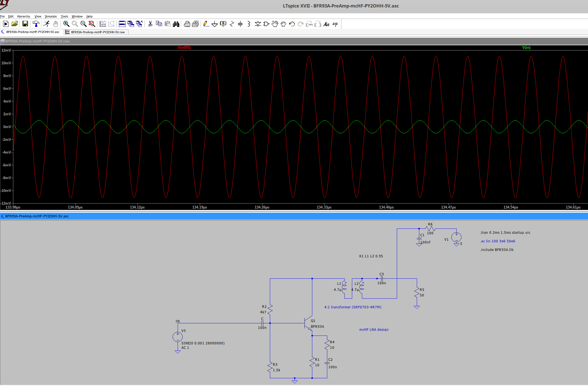This screenshot has height=386, width=588.
Task: Run the simulation with the Run icon
Action: [x=6, y=24]
